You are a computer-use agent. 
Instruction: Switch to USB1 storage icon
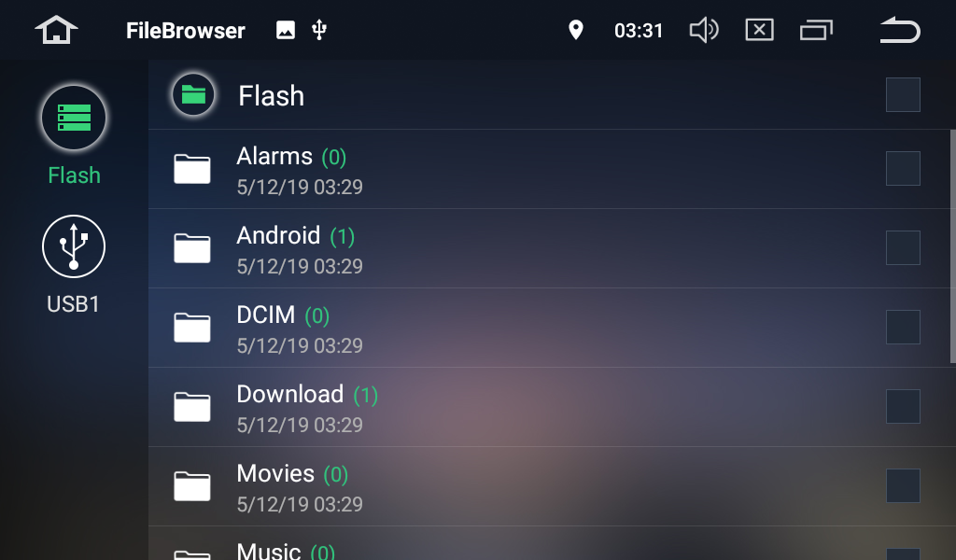click(x=74, y=246)
